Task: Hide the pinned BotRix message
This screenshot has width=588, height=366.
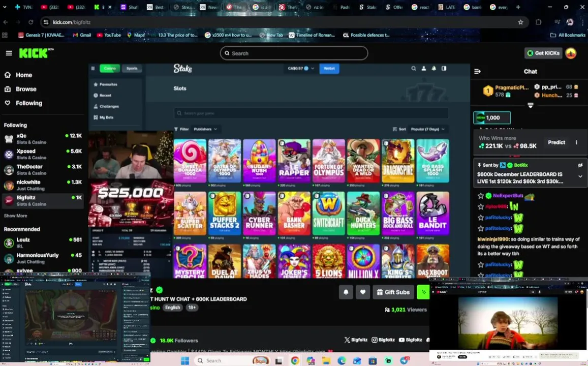Action: click(x=580, y=165)
